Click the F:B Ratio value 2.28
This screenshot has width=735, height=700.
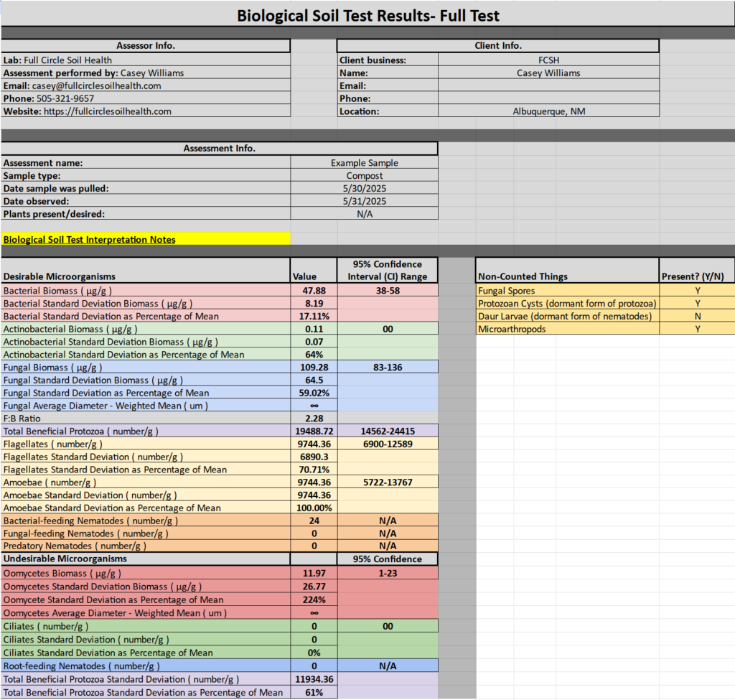tap(314, 418)
